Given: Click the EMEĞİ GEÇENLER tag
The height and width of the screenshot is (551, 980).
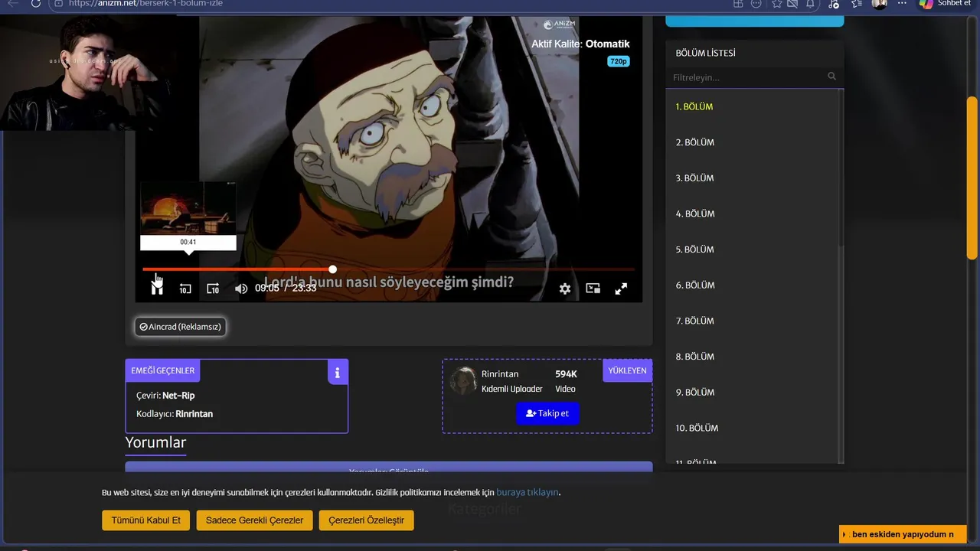Looking at the screenshot, I should click(162, 370).
